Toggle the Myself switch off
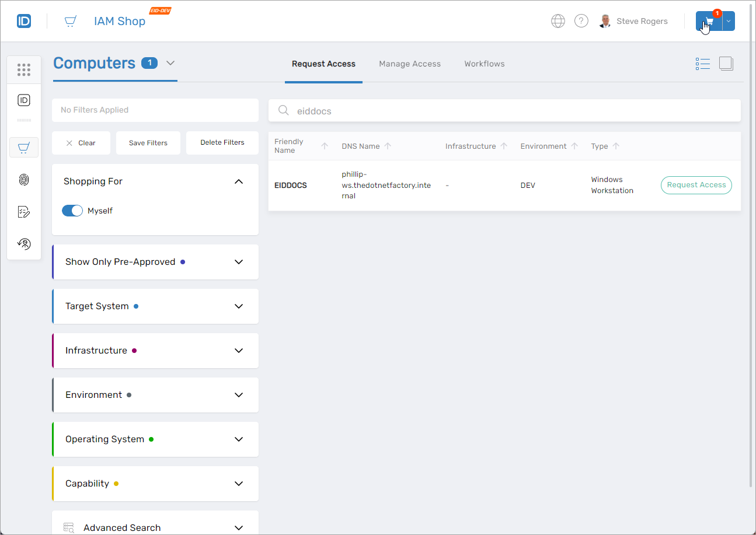The height and width of the screenshot is (535, 756). [x=72, y=211]
